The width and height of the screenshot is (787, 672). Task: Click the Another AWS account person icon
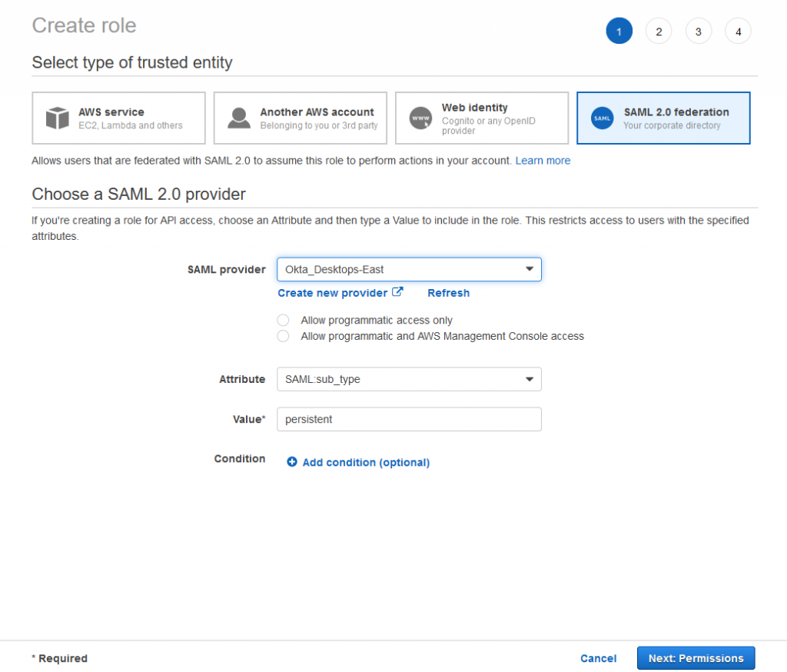(x=240, y=117)
